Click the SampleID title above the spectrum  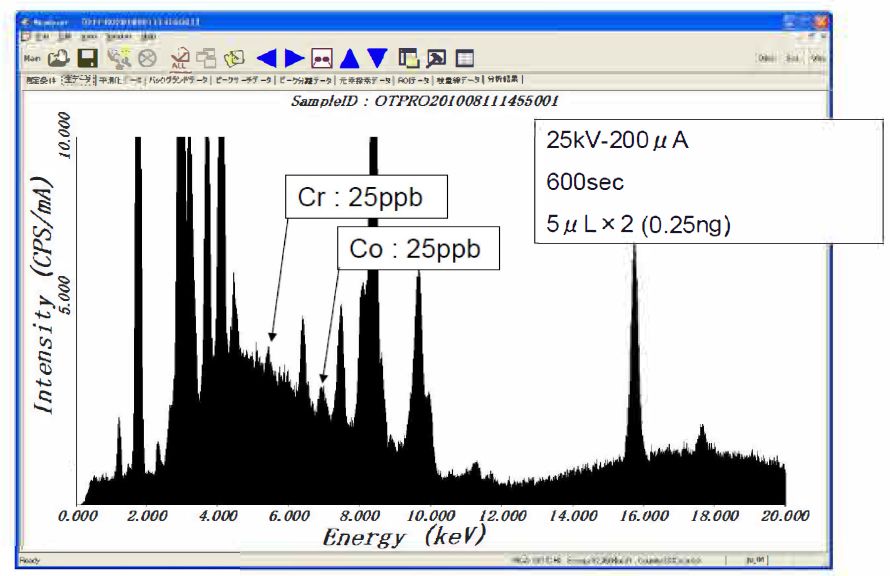click(x=425, y=101)
